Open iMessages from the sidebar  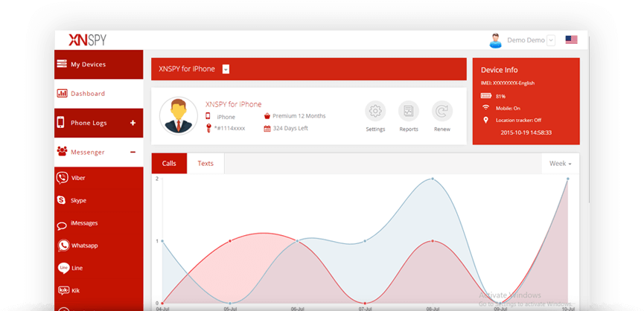83,223
